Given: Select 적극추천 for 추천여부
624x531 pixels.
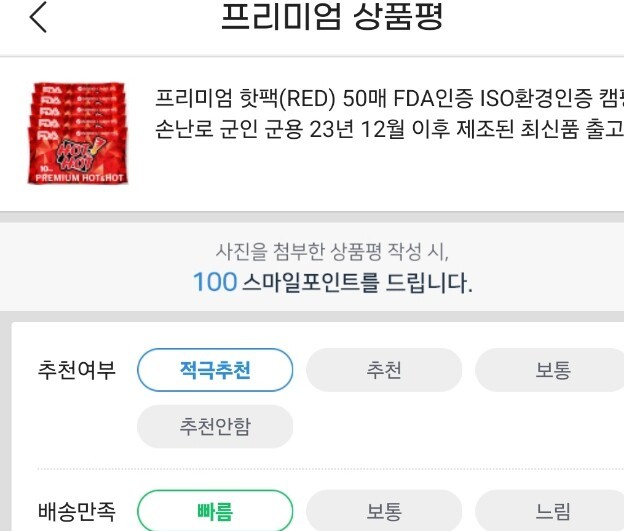Looking at the screenshot, I should [215, 370].
